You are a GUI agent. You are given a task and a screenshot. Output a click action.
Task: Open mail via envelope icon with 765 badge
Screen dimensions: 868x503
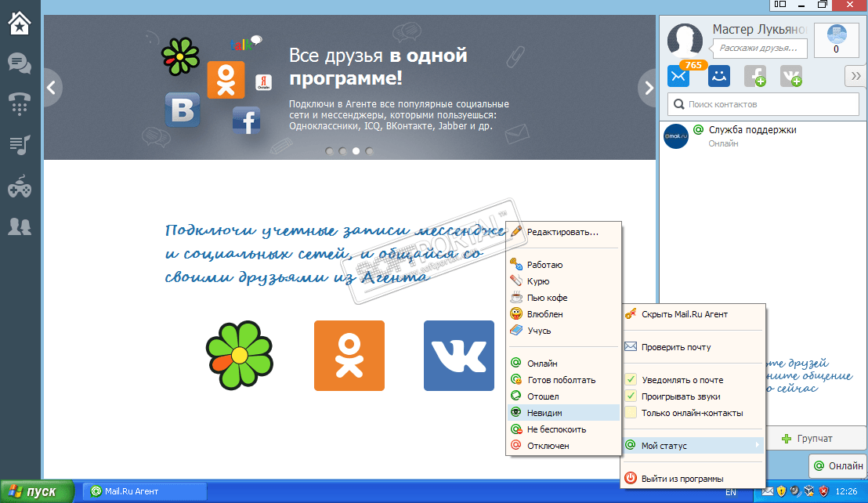pyautogui.click(x=678, y=76)
